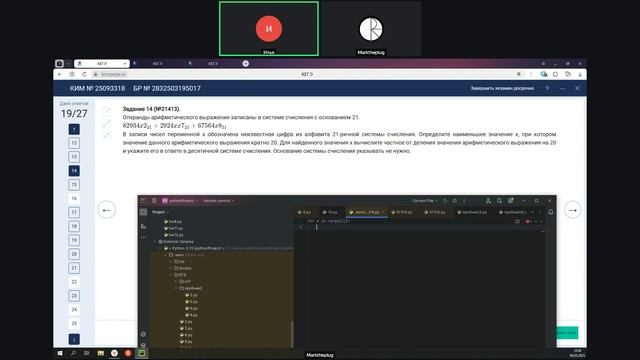Expand the Scripts folder in project tree
Image resolution: width=640 pixels, height=360 pixels.
pos(171,268)
